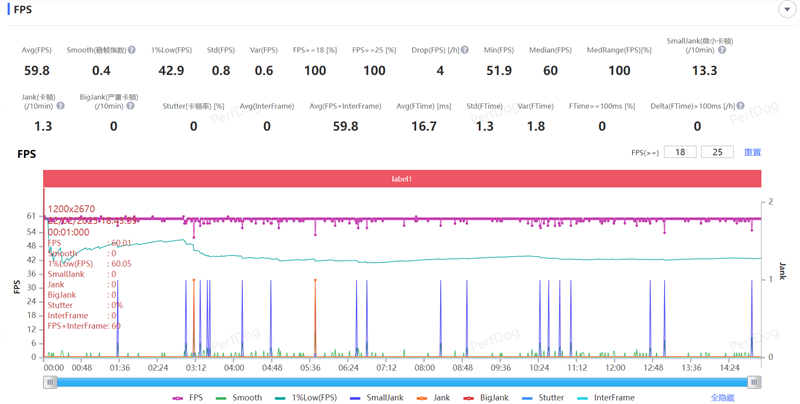Viewport: 800px width, 404px height.
Task: Open help icon next to Delta(FTime)>100ms
Action: [741, 106]
